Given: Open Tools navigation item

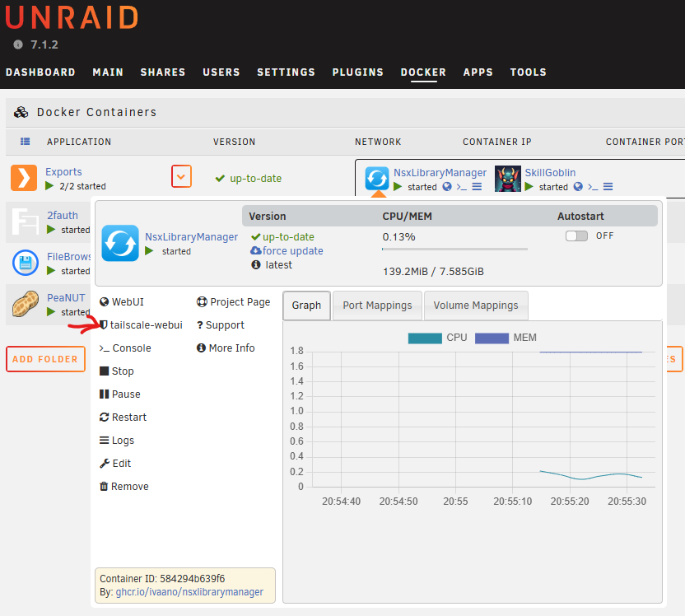Looking at the screenshot, I should point(529,72).
